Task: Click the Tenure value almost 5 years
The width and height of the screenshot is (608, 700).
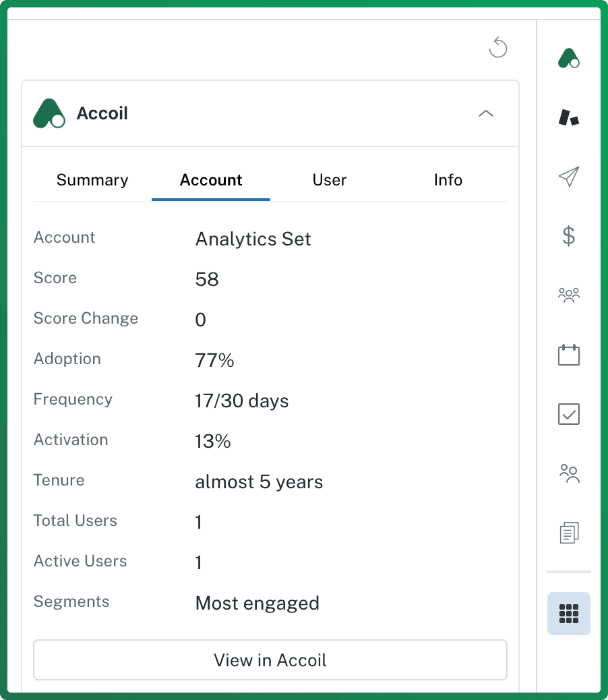Action: click(x=259, y=482)
